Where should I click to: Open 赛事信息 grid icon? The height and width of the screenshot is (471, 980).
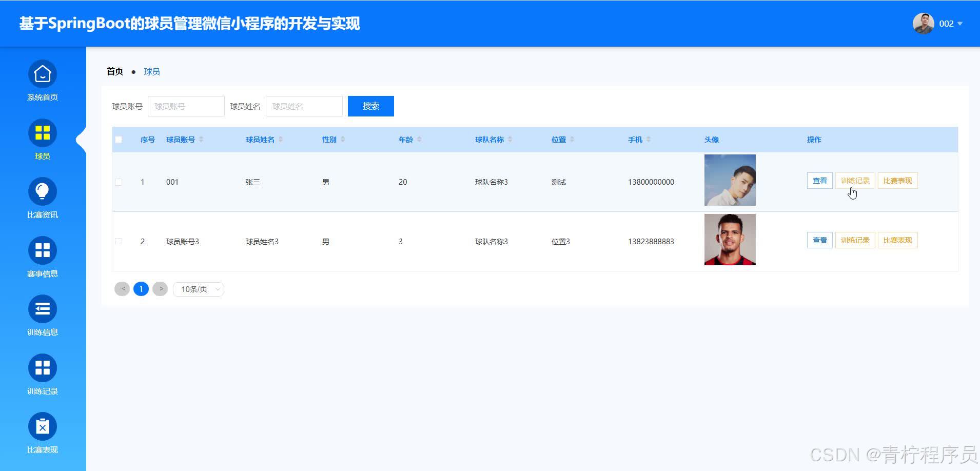(42, 250)
